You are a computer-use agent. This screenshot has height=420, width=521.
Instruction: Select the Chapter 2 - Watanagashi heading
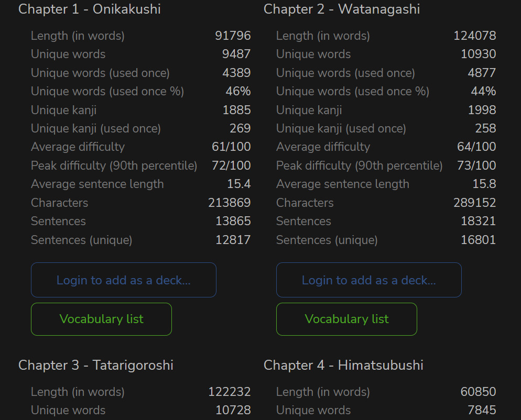pyautogui.click(x=342, y=9)
